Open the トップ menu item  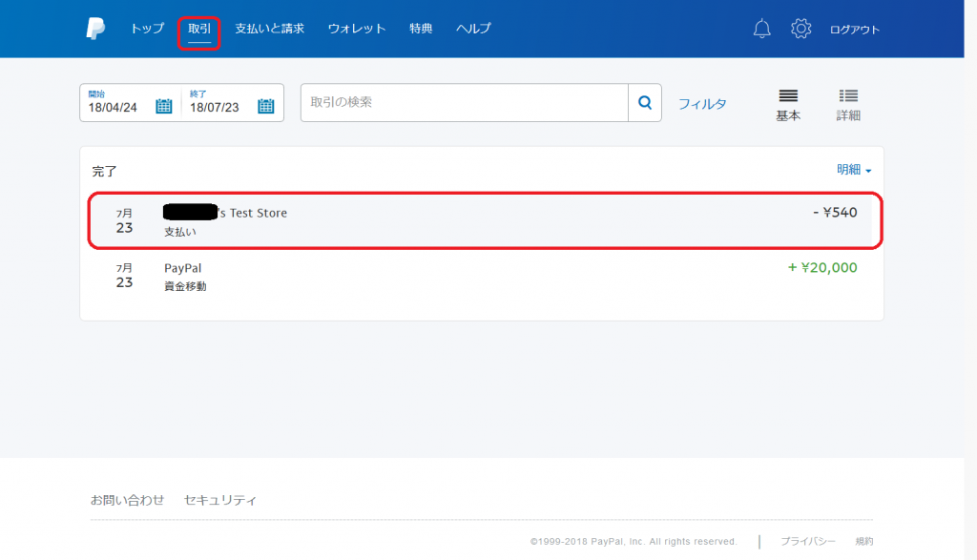tap(147, 29)
